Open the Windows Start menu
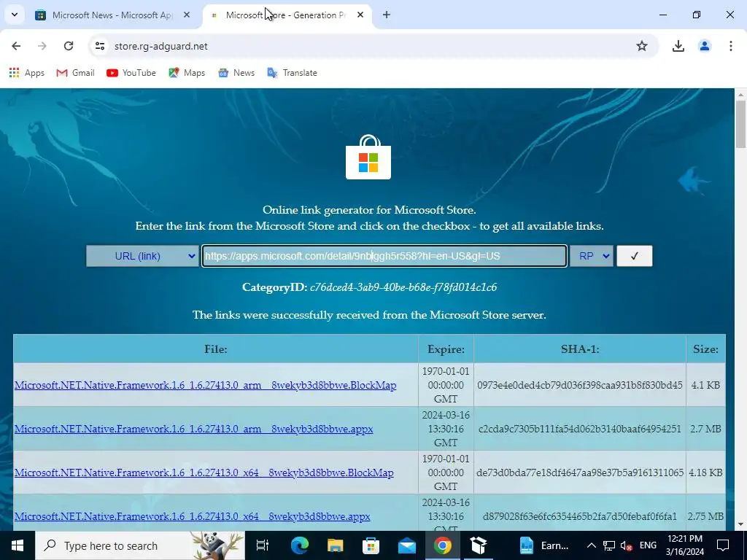The width and height of the screenshot is (747, 560). pos(18,545)
